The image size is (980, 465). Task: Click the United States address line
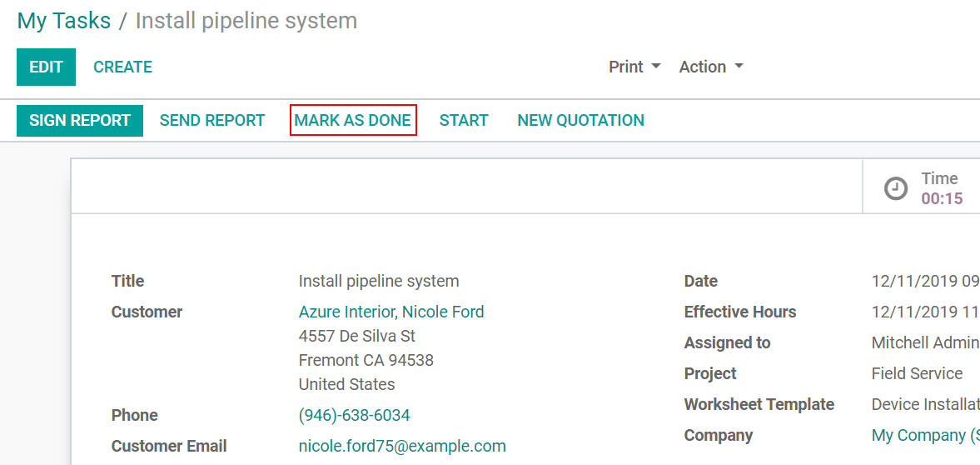point(347,384)
